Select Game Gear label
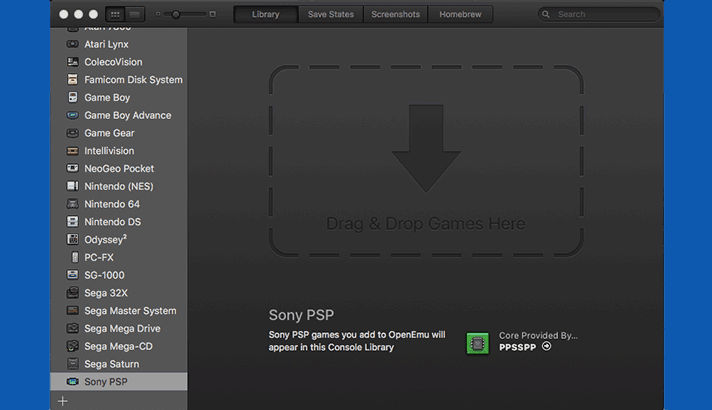This screenshot has width=712, height=410. pyautogui.click(x=109, y=133)
